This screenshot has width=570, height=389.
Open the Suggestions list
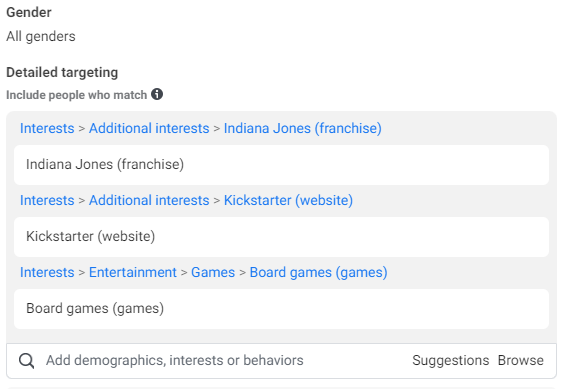click(x=450, y=360)
